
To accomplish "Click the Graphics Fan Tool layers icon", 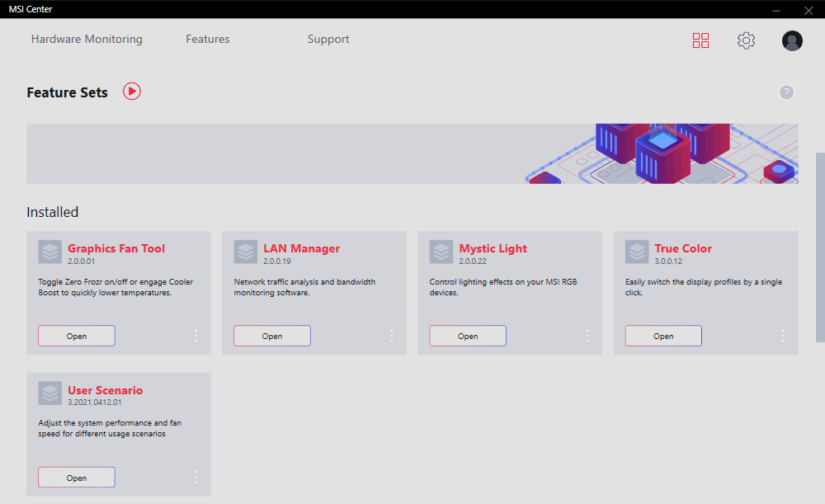I will click(50, 252).
